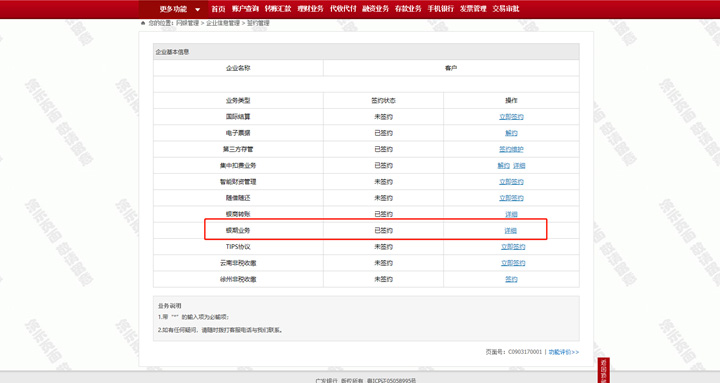Open the 手机银行 menu item

click(x=441, y=9)
